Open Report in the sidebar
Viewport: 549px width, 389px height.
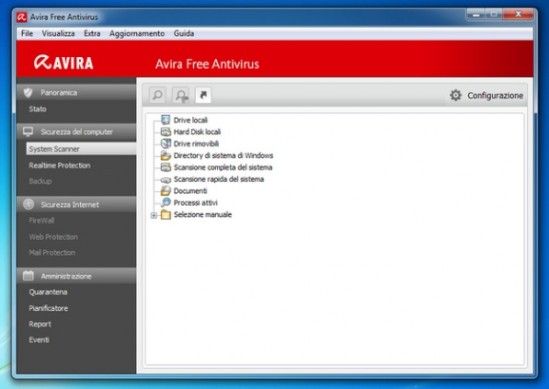[40, 324]
